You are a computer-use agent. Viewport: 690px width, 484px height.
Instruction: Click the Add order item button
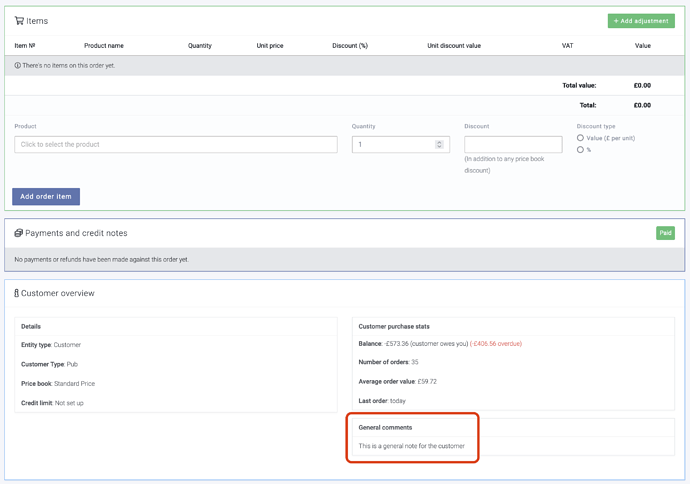click(46, 197)
